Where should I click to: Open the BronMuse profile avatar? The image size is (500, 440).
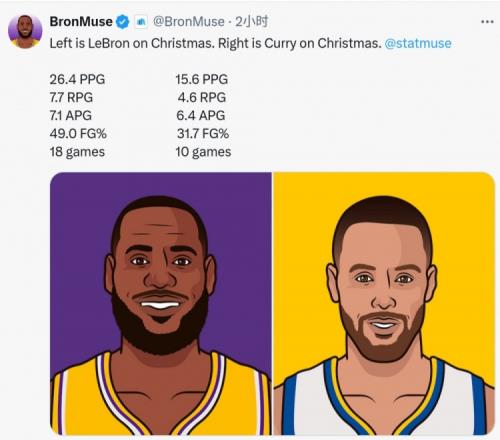pos(25,32)
